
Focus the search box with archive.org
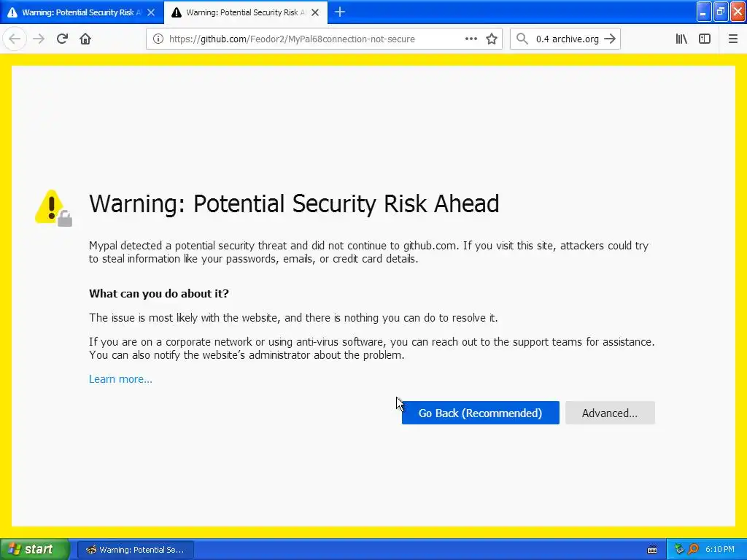567,39
